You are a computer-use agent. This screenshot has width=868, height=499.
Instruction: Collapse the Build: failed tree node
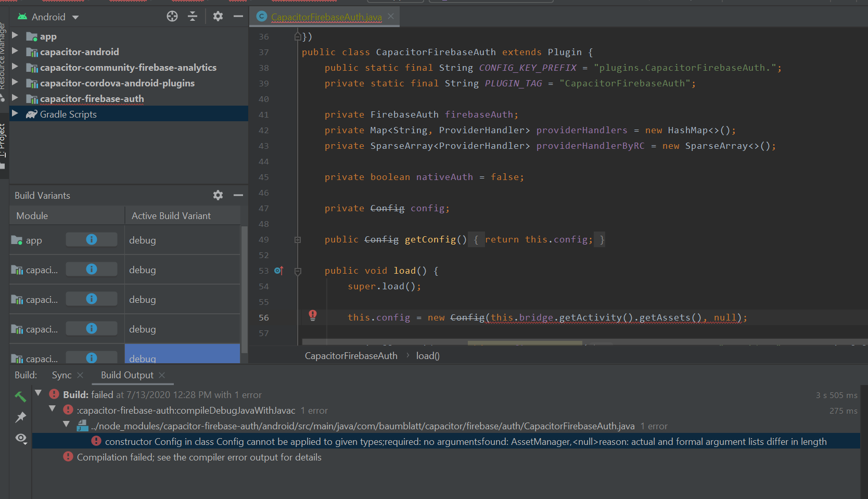click(39, 393)
